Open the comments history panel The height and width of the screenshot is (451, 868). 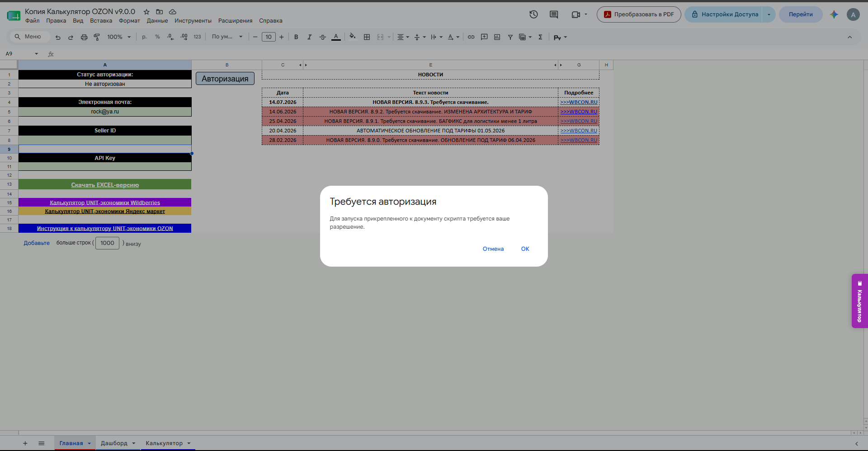click(x=554, y=14)
